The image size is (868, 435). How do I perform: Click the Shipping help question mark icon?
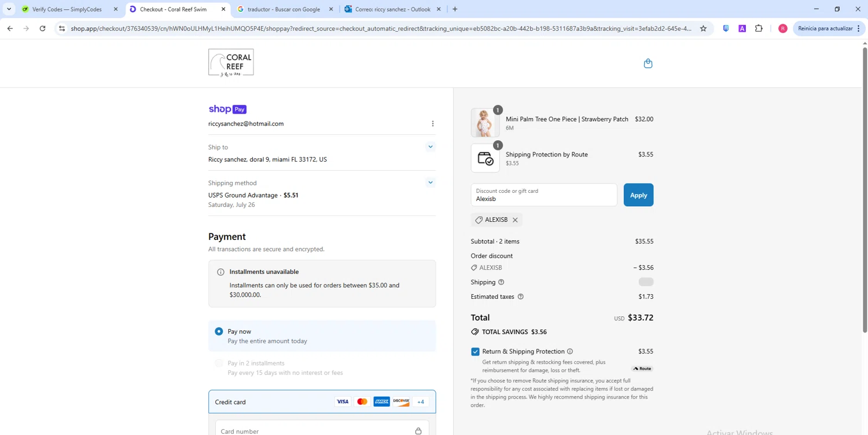point(501,282)
